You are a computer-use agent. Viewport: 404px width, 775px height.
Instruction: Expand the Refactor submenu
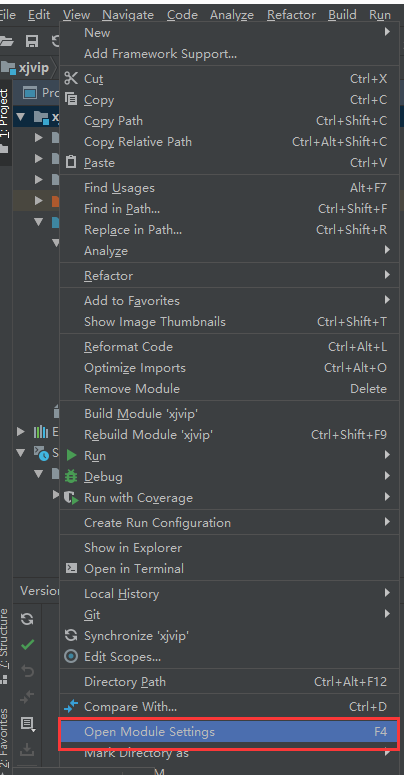[229, 275]
